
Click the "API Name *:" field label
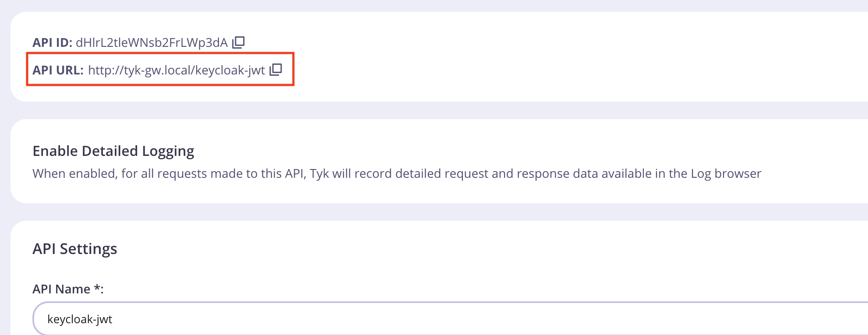[68, 289]
